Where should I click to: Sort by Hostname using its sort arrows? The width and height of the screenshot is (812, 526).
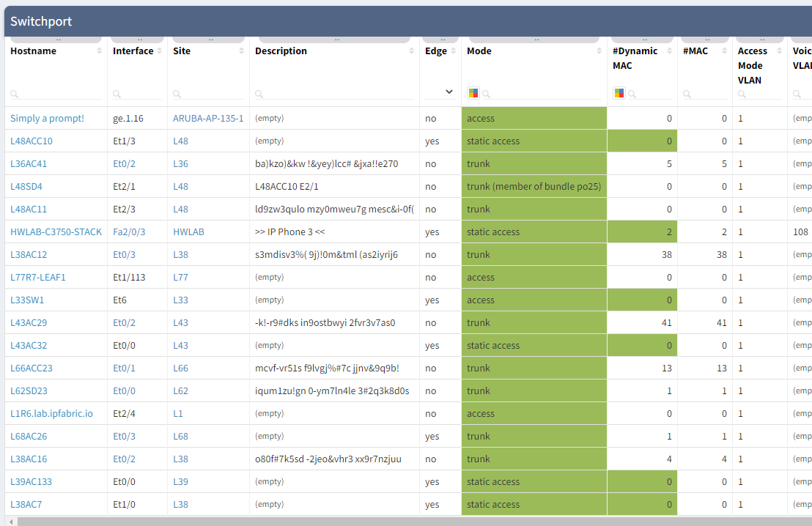pos(100,51)
